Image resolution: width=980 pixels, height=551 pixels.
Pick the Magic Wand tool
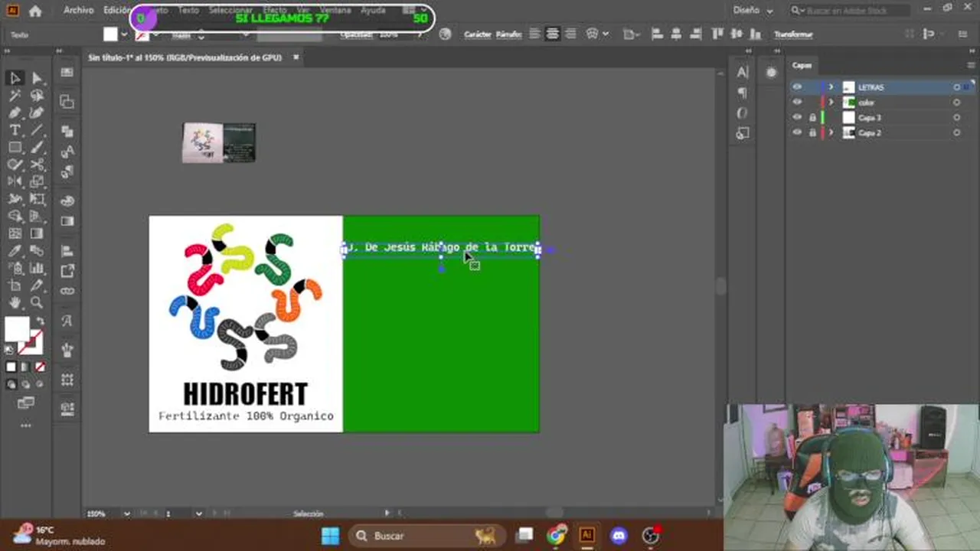click(15, 96)
